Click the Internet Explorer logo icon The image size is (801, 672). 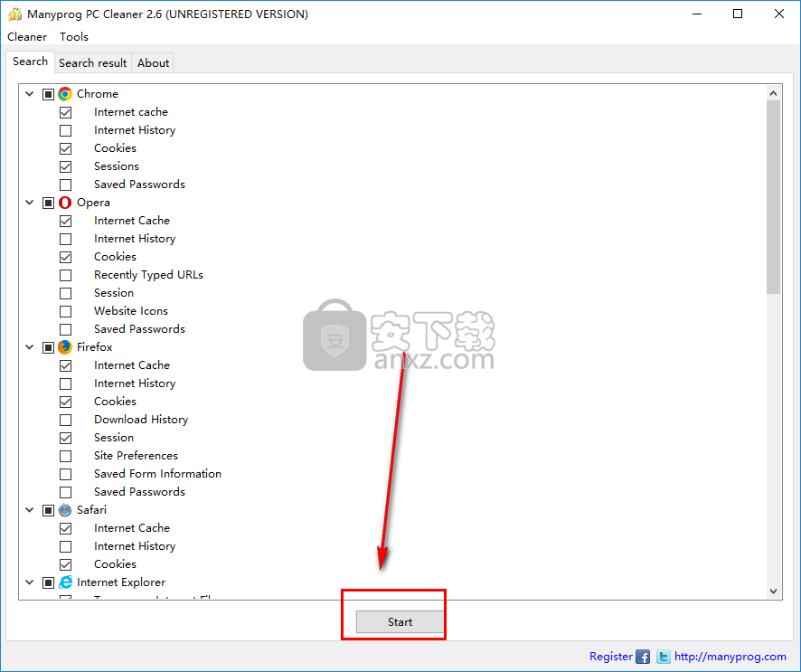pos(65,582)
